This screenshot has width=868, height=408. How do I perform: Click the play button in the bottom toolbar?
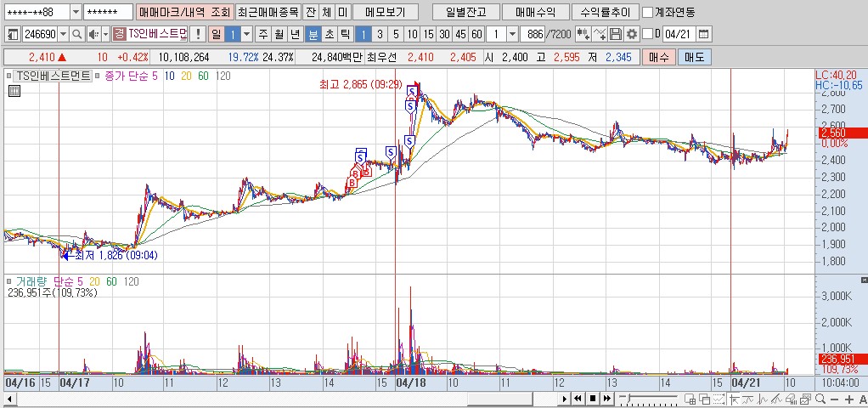(x=565, y=399)
